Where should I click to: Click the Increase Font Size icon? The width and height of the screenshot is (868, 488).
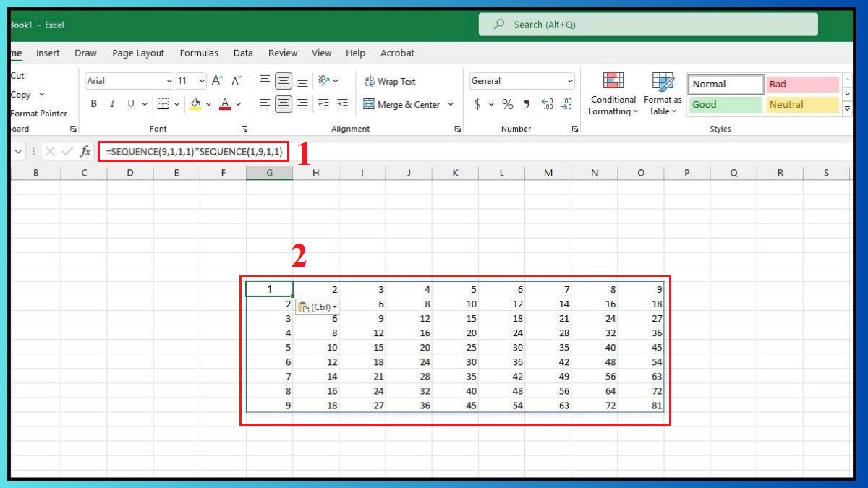click(218, 81)
